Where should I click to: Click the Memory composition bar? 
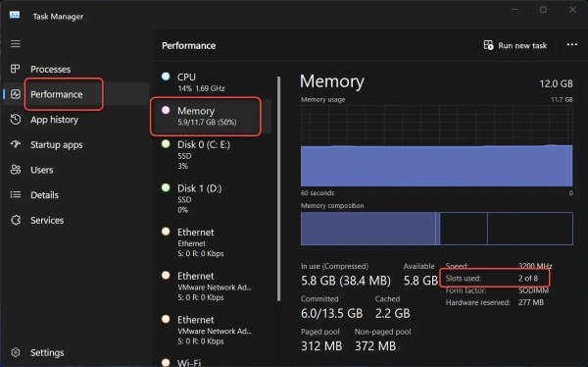coord(436,229)
